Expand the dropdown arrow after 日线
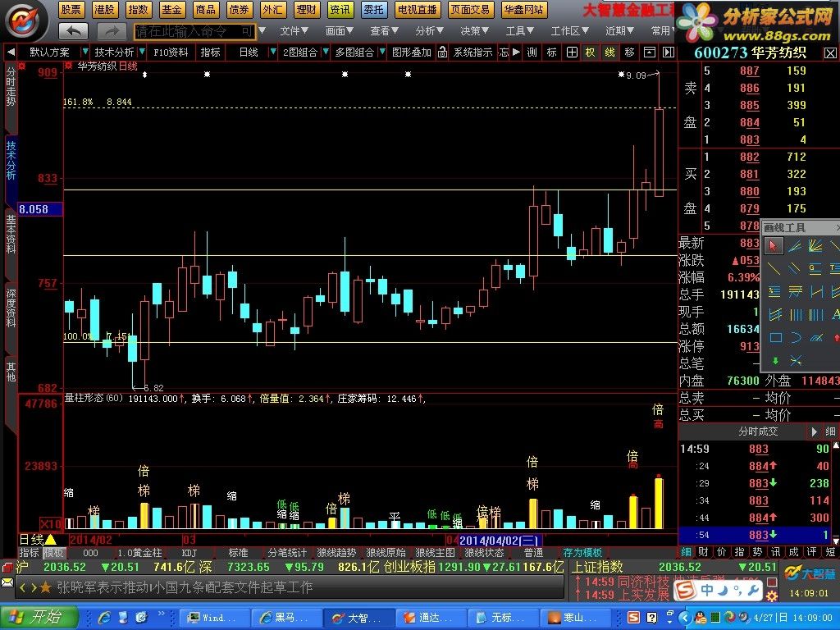840x630 pixels. point(272,52)
